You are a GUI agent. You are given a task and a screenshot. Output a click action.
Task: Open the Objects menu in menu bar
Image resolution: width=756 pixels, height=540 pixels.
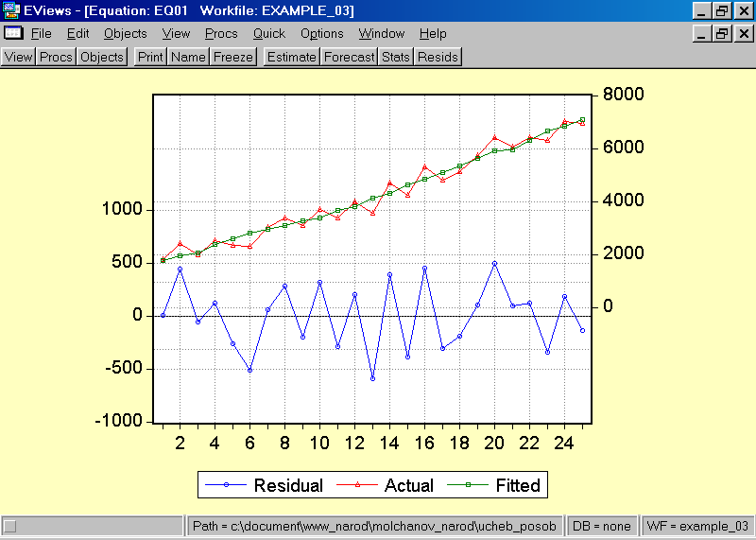126,33
